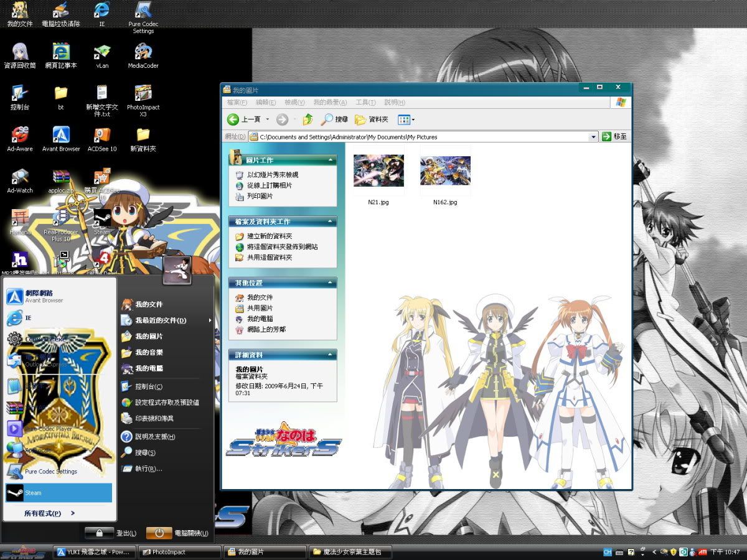Launch vLan desktop shortcut
Viewport: 747px width, 560px height.
pos(102,56)
